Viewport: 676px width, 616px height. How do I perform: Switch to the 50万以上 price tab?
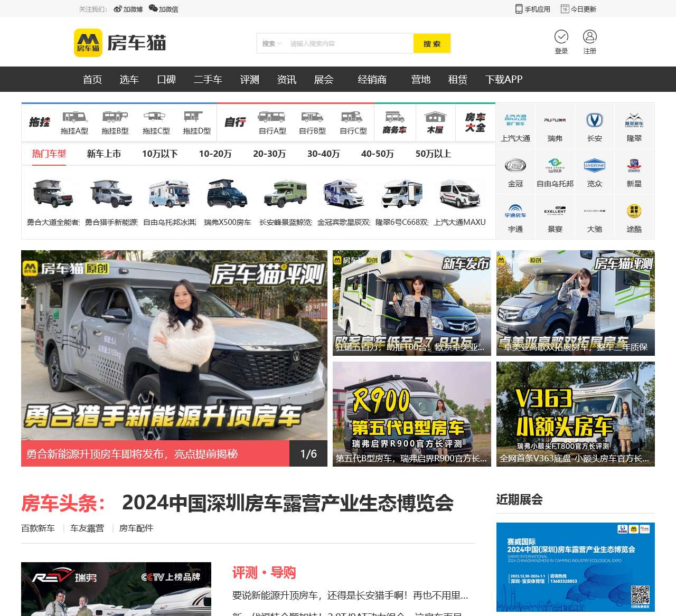coord(433,154)
